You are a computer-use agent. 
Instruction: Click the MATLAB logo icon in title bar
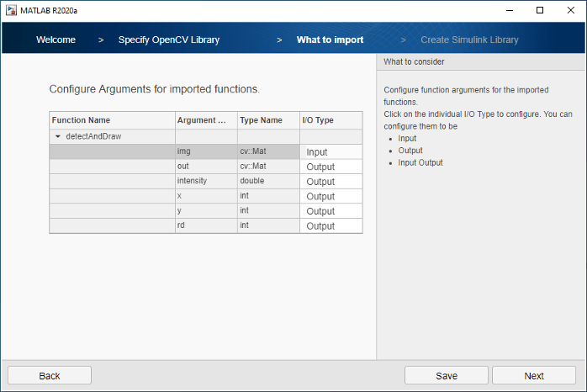click(x=10, y=10)
